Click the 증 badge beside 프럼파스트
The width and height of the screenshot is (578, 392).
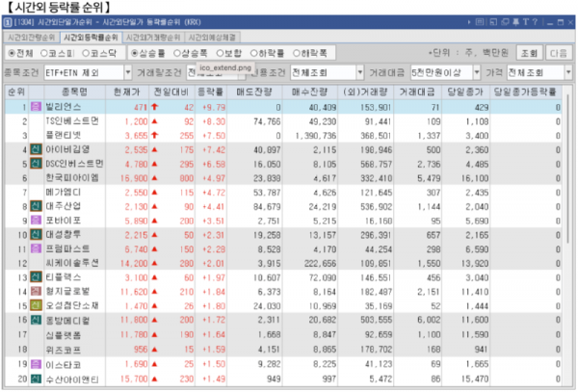coord(36,248)
